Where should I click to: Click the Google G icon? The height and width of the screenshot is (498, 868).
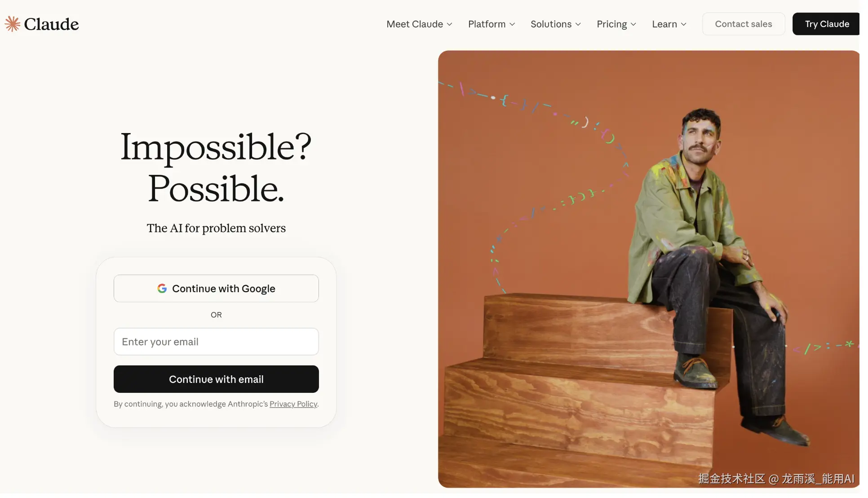point(162,289)
